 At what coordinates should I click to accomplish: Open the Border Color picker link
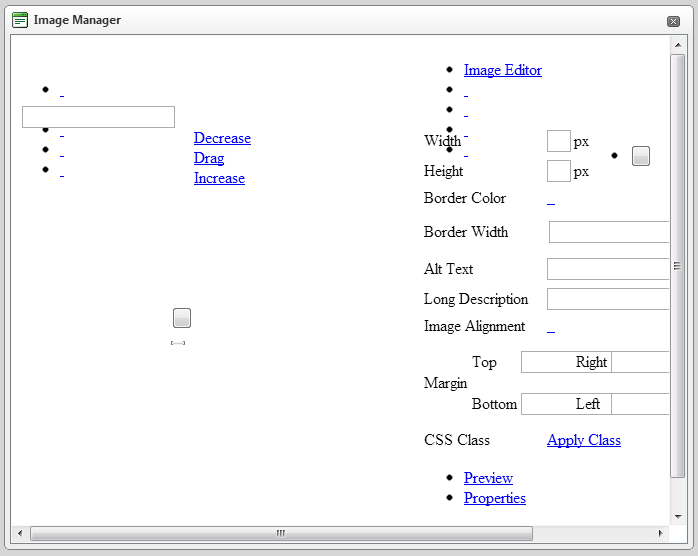point(551,201)
